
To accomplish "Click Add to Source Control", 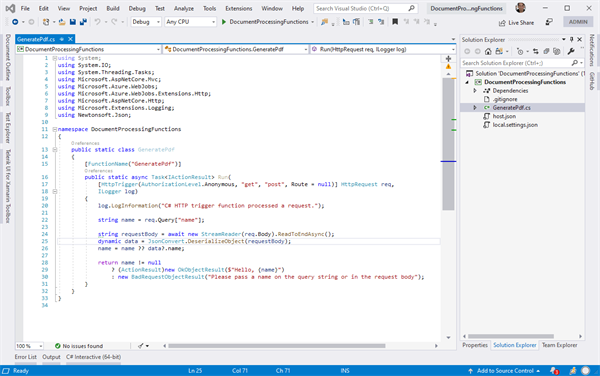I will click(x=504, y=371).
